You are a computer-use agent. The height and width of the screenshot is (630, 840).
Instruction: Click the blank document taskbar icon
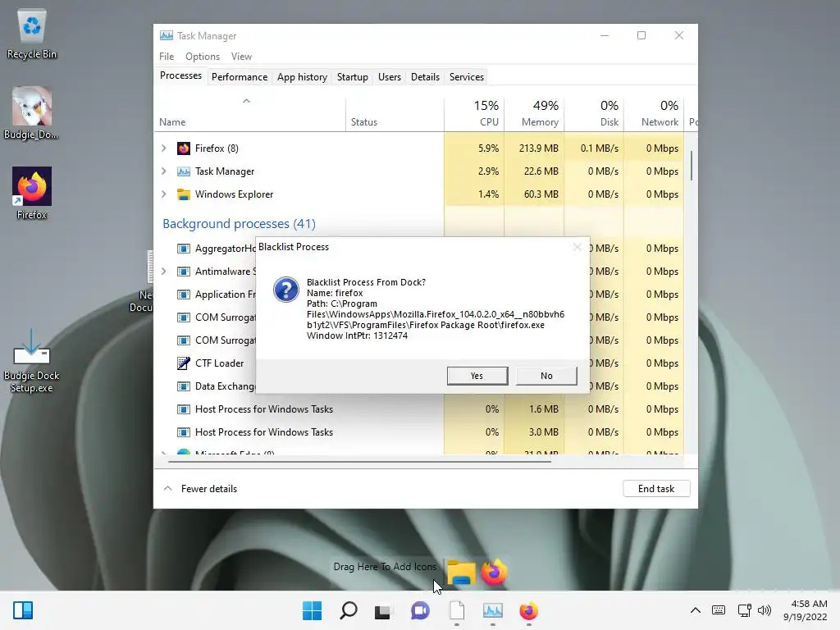[x=456, y=610]
